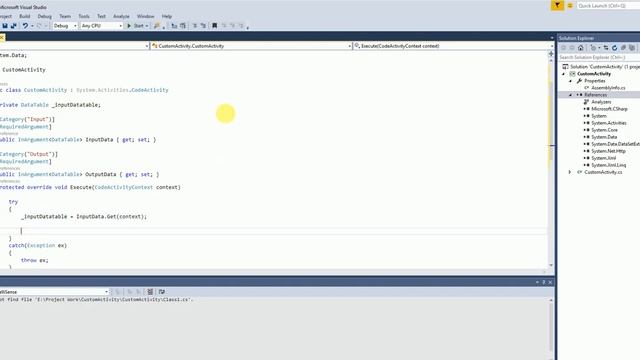Open the Test menu
Viewport: 640px width, 360px height.
click(101, 16)
